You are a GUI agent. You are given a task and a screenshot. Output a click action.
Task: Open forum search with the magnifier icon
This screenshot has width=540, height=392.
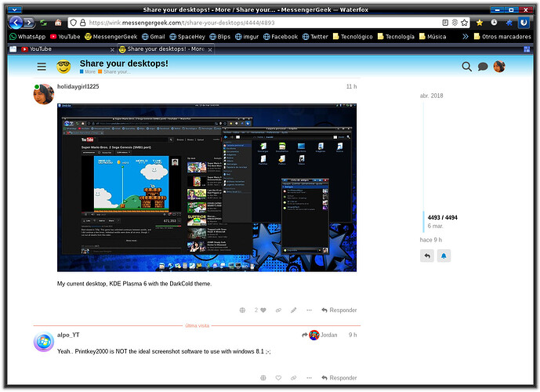(x=466, y=67)
